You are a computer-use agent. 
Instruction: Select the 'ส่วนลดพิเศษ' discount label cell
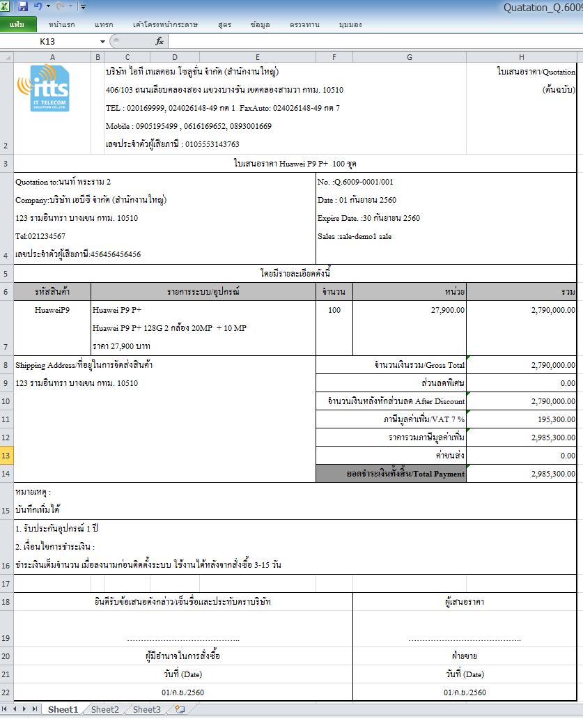(391, 383)
